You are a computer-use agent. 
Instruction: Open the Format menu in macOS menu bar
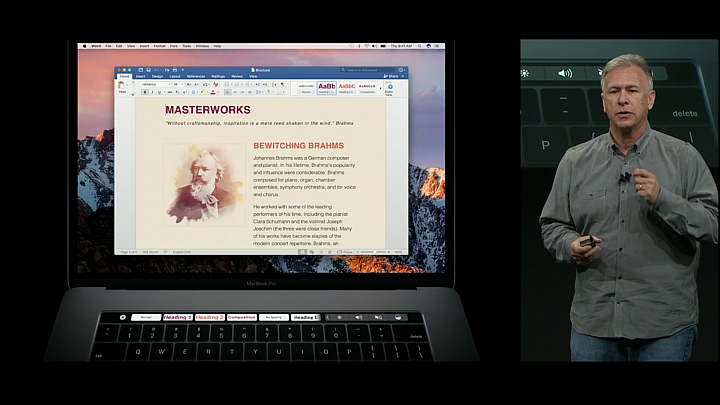[159, 46]
